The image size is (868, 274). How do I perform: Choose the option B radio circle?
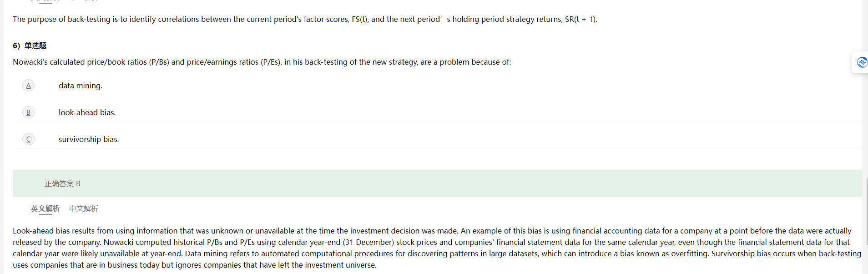click(x=28, y=112)
